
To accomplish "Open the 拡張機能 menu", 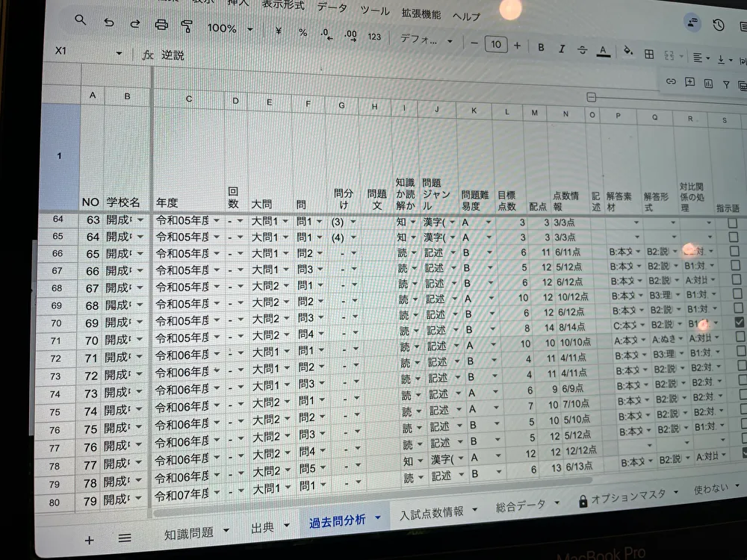I will (421, 13).
